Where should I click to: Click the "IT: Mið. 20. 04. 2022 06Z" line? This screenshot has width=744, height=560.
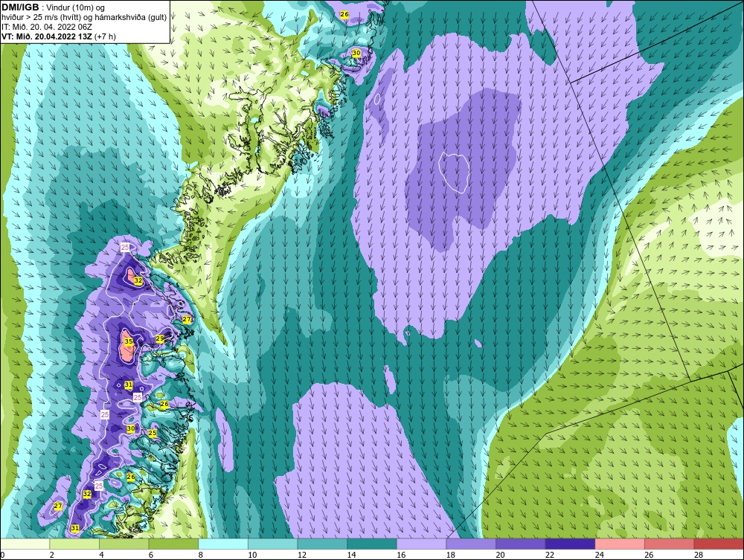46,27
